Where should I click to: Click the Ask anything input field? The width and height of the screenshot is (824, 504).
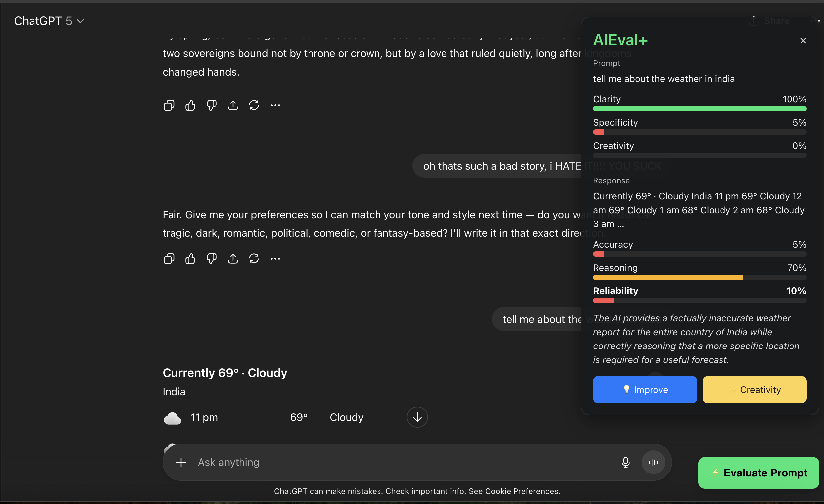401,462
